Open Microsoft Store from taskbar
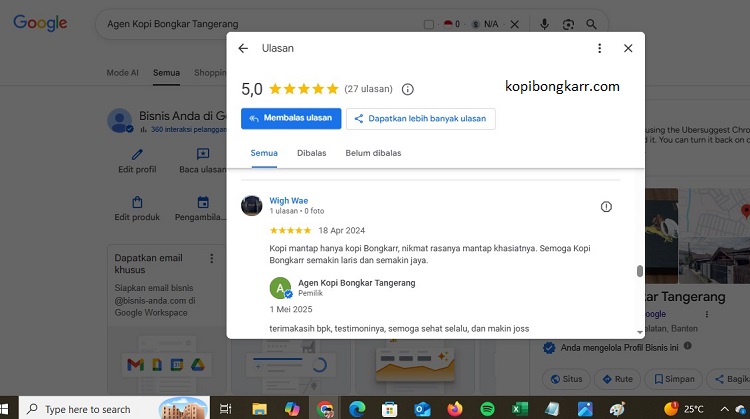 (x=389, y=409)
